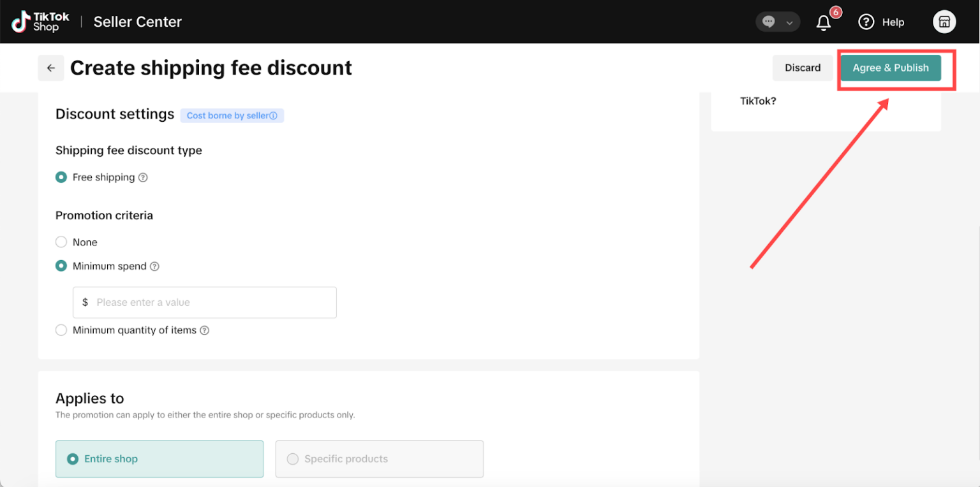Select the Minimum quantity of items criteria
This screenshot has width=980, height=487.
(61, 330)
